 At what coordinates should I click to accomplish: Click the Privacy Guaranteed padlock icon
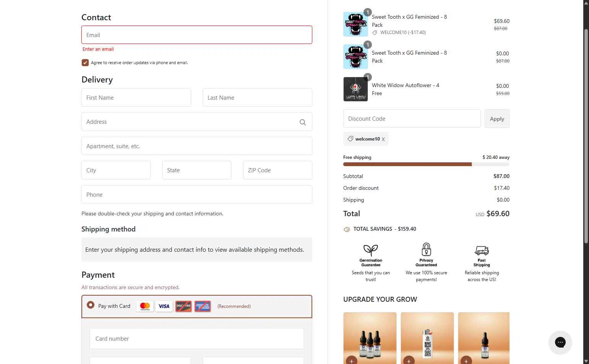click(426, 249)
